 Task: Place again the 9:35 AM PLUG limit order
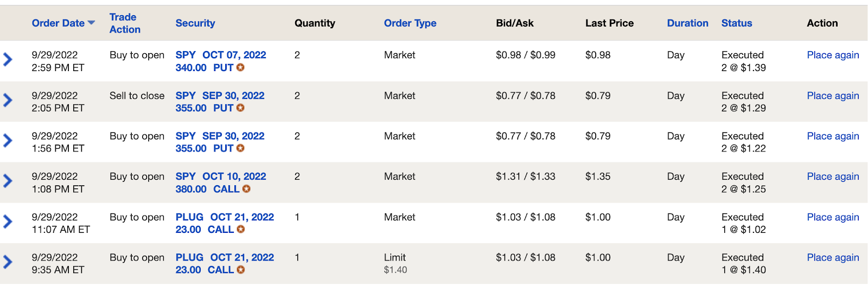pos(833,257)
